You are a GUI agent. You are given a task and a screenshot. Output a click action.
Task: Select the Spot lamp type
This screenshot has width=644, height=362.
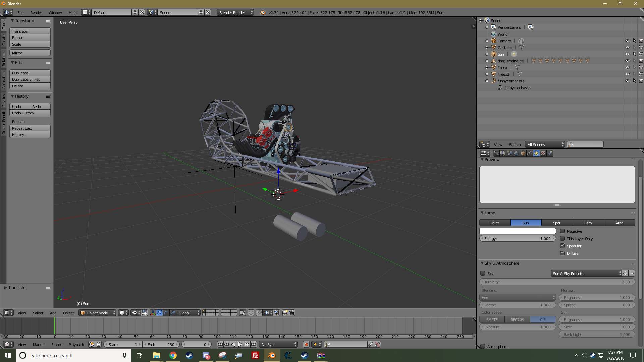point(557,223)
